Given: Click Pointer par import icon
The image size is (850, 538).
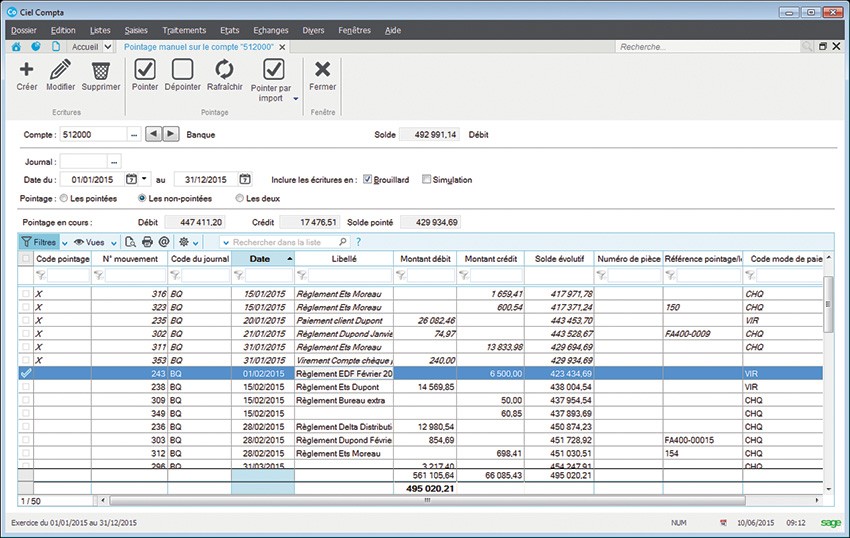Looking at the screenshot, I should [x=273, y=69].
